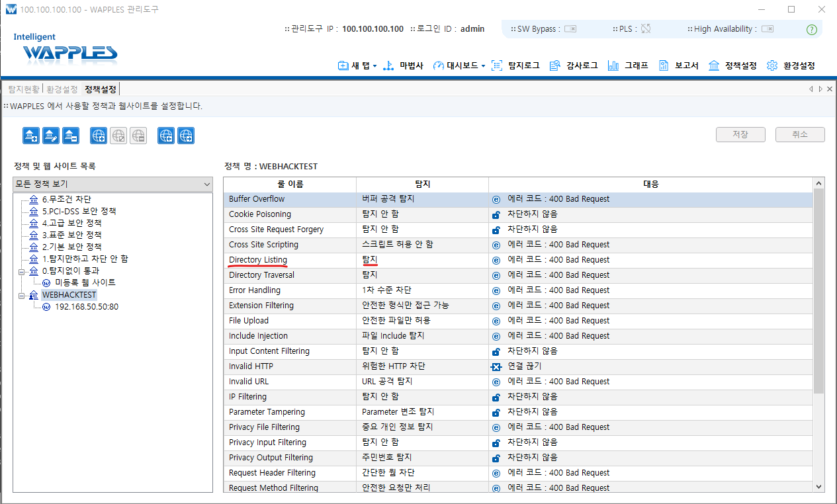837x504 pixels.
Task: Open the 모든 정책 보기 combo box
Action: point(113,184)
